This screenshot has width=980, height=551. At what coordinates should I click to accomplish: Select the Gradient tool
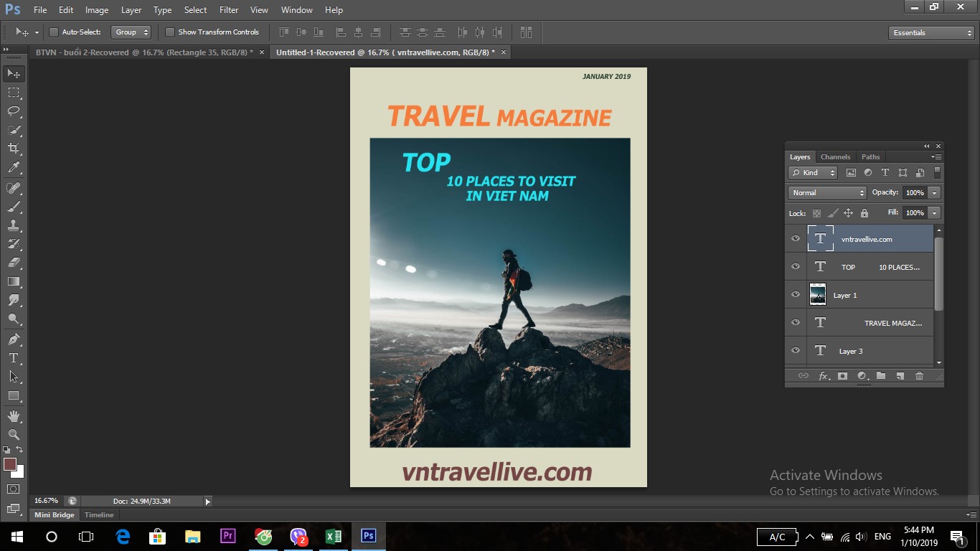[14, 281]
